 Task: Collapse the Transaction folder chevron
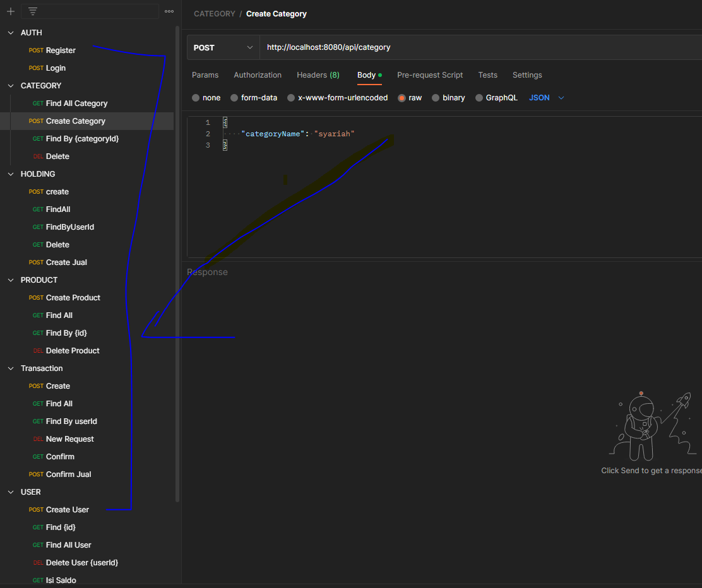(x=11, y=368)
